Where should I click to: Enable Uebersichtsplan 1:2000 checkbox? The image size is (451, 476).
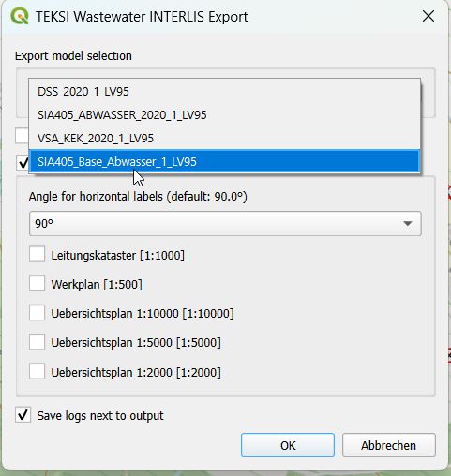pyautogui.click(x=38, y=372)
